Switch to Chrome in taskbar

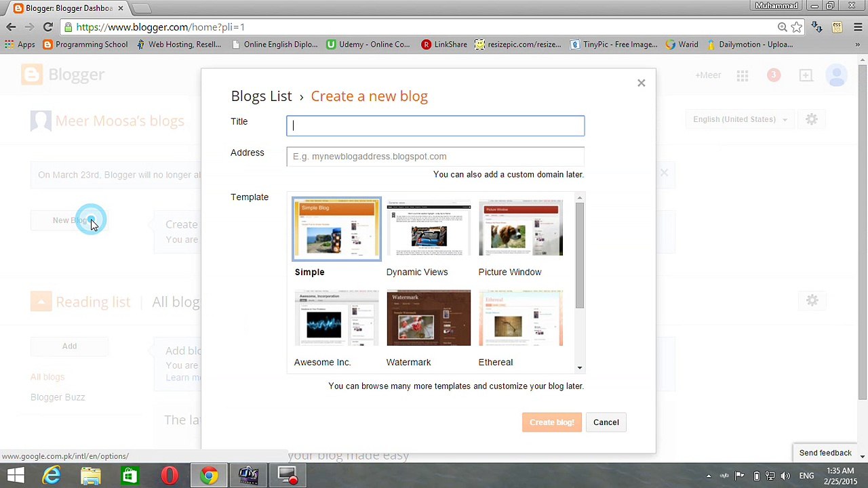(x=208, y=475)
